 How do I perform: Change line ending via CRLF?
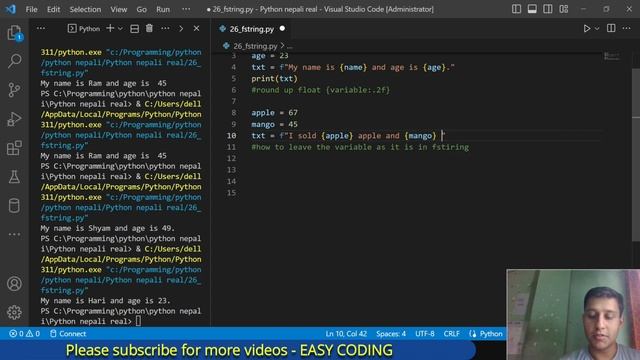(x=451, y=333)
